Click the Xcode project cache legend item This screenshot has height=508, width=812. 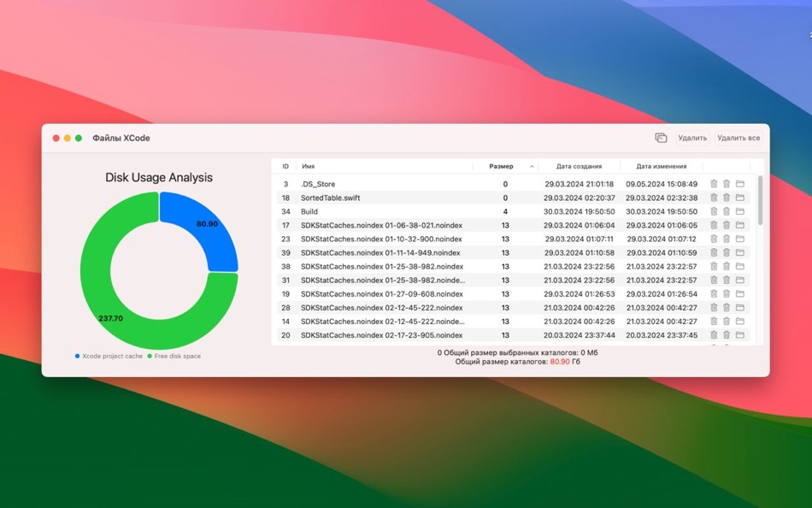pos(109,356)
